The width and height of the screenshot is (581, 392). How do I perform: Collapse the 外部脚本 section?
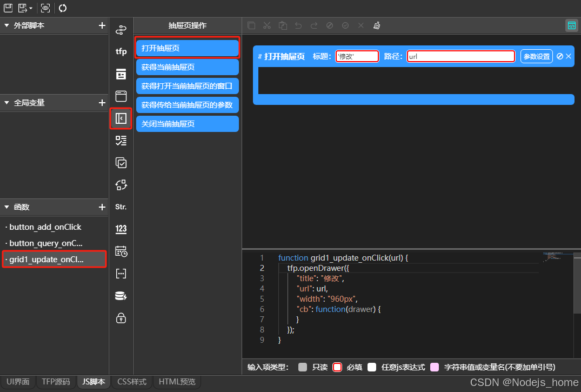pyautogui.click(x=6, y=25)
